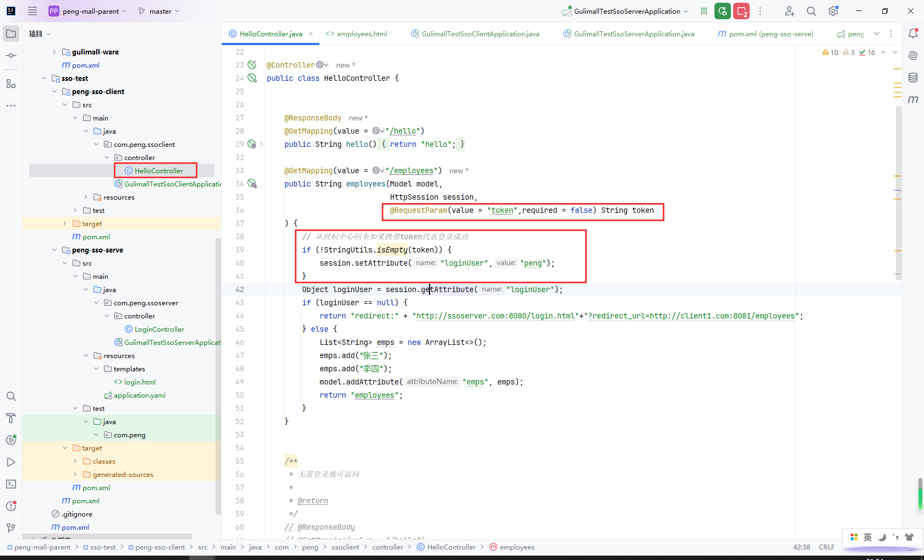924x560 pixels.
Task: Click gutter icon on line 23
Action: [252, 65]
